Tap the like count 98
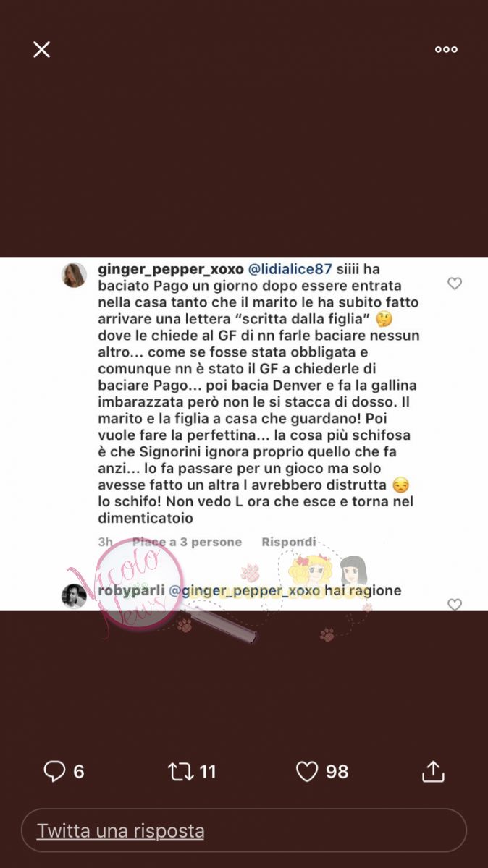The image size is (488, 868). tap(337, 772)
